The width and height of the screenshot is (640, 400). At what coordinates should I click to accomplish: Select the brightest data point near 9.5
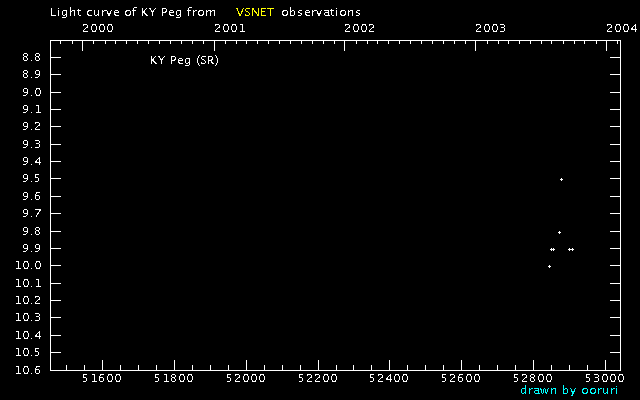point(561,180)
